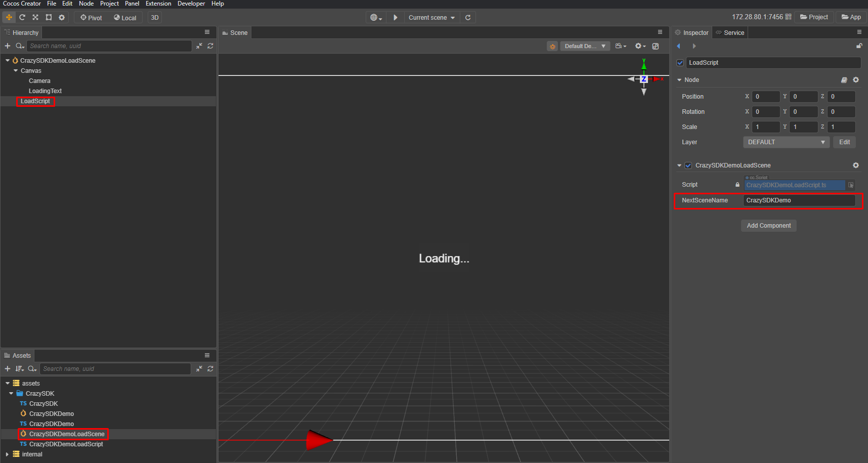Collapse the CrazySDK folder
868x463 pixels.
click(x=11, y=393)
